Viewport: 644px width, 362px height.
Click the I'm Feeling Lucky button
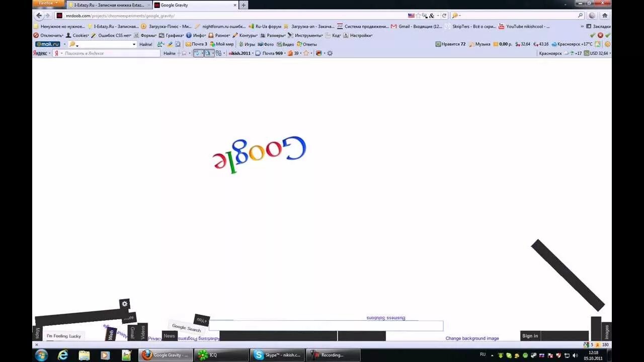[64, 336]
